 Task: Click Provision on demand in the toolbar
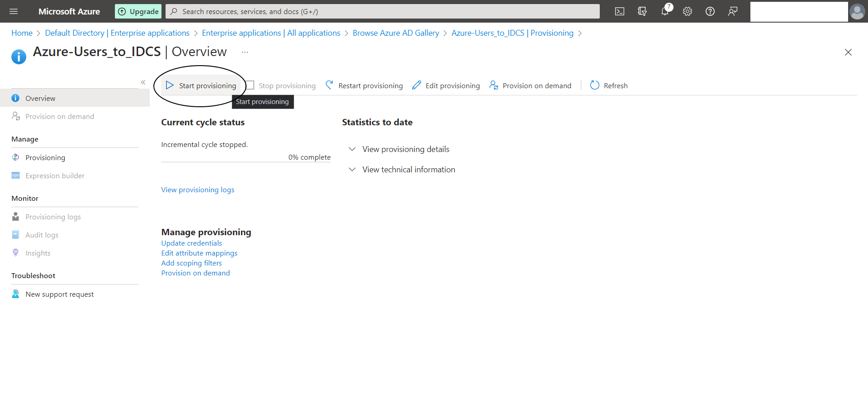click(530, 85)
